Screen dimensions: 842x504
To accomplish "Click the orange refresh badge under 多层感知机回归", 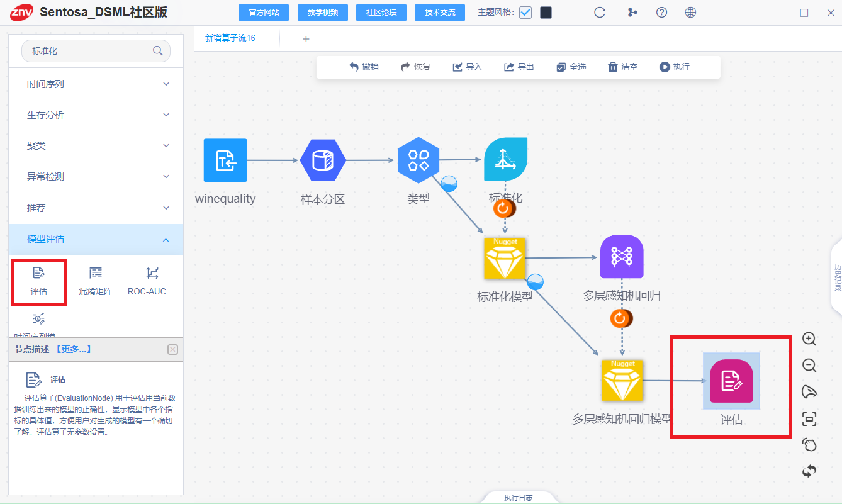I will (x=621, y=318).
